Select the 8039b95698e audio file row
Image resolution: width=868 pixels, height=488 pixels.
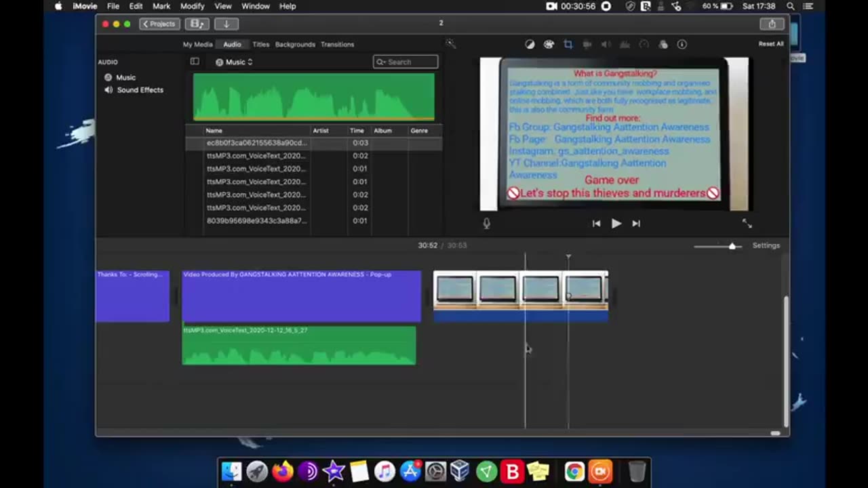pos(314,221)
